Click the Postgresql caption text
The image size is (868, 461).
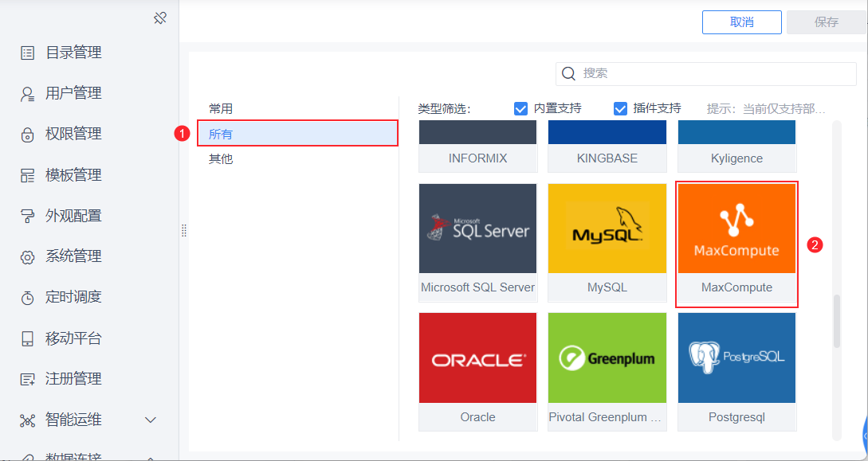(736, 417)
